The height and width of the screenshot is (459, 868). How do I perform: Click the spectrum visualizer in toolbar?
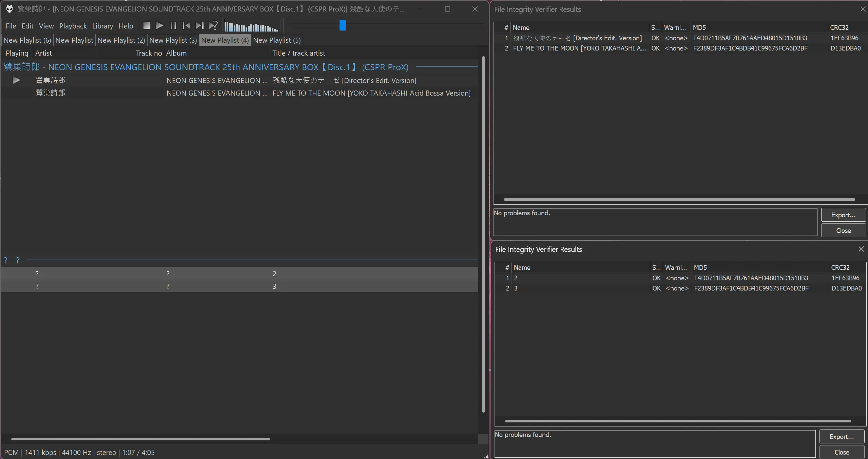[252, 26]
